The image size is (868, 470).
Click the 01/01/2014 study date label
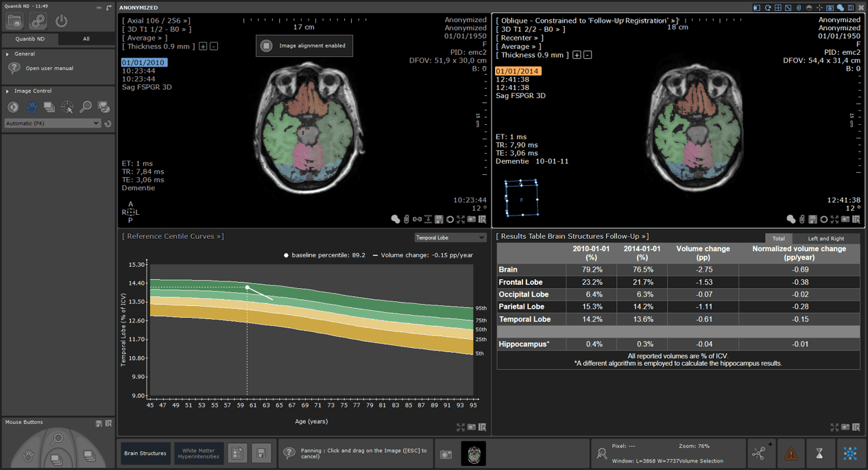coord(518,71)
